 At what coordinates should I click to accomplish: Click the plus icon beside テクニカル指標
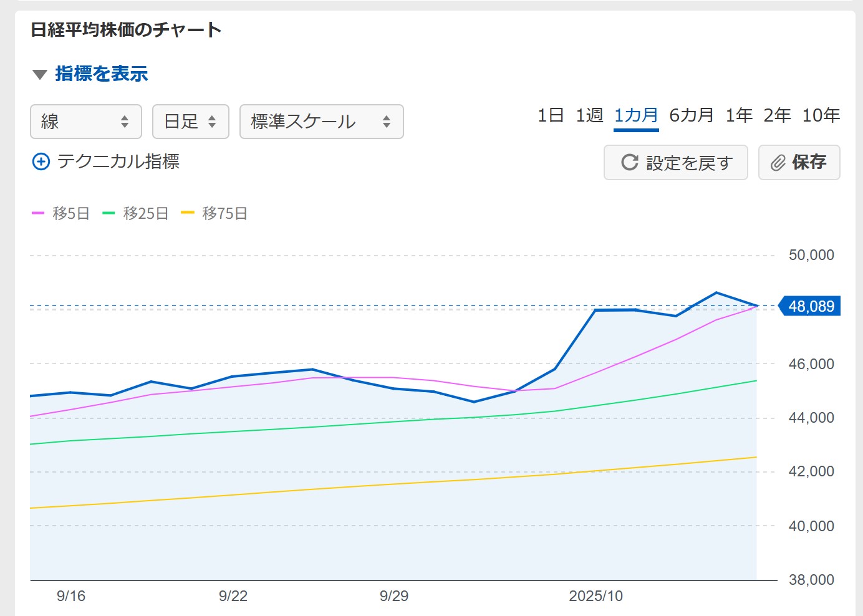[x=41, y=162]
